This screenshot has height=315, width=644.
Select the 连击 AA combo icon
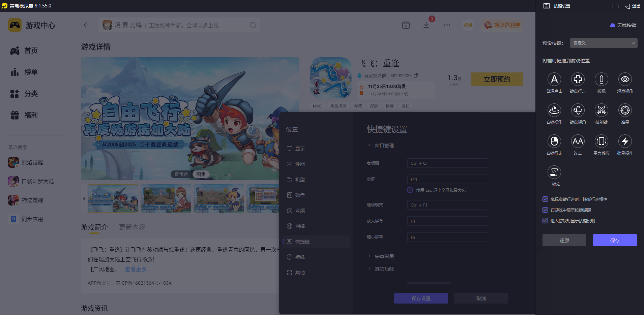click(x=578, y=141)
